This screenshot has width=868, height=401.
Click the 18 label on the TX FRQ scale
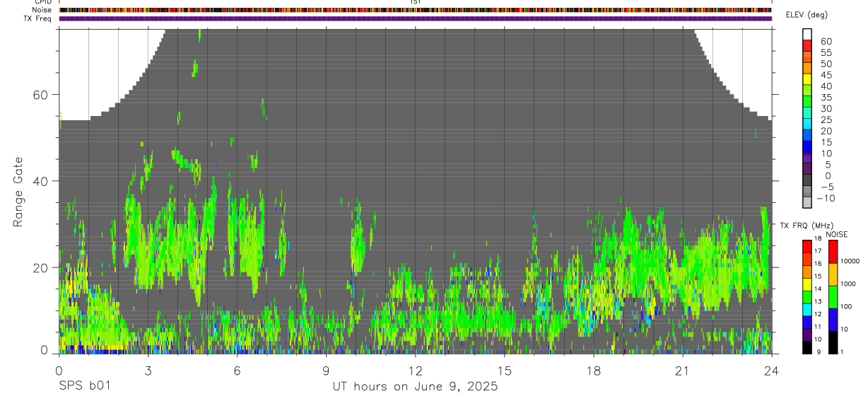pos(817,239)
